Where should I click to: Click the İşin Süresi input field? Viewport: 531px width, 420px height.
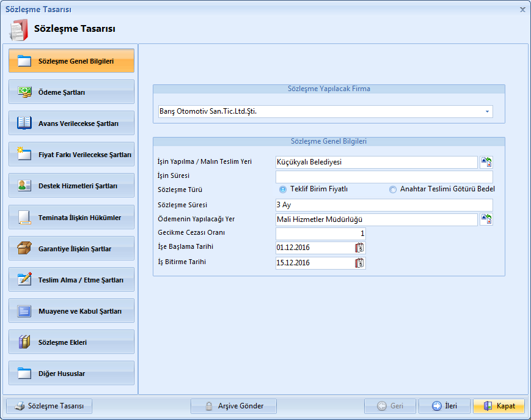pyautogui.click(x=384, y=177)
